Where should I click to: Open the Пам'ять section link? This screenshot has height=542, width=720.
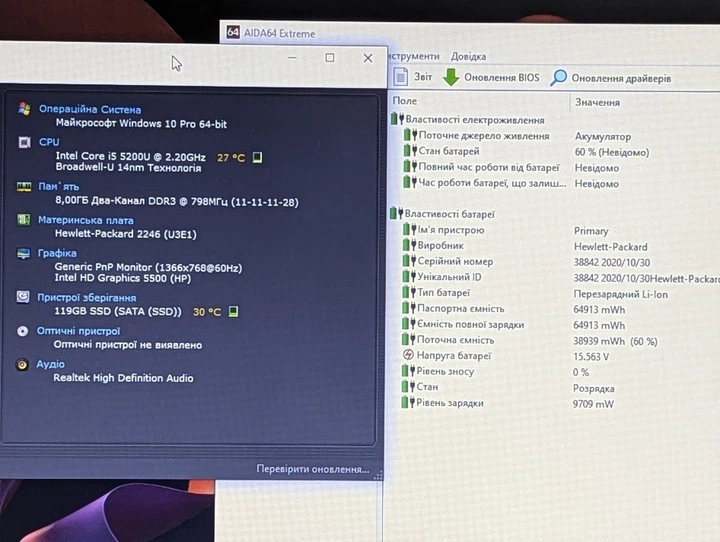click(x=58, y=186)
